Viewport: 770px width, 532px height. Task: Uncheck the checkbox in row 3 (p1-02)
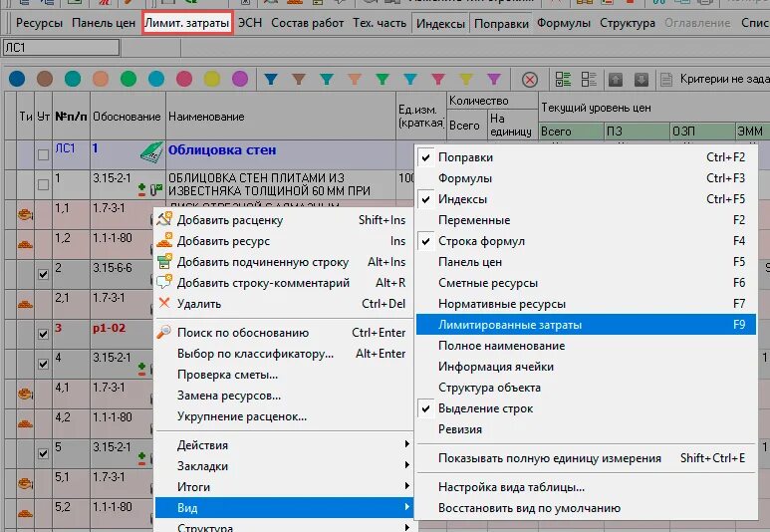pyautogui.click(x=43, y=334)
